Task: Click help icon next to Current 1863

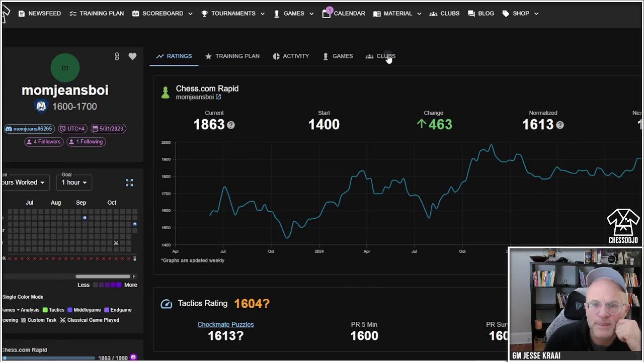Action: (x=231, y=125)
